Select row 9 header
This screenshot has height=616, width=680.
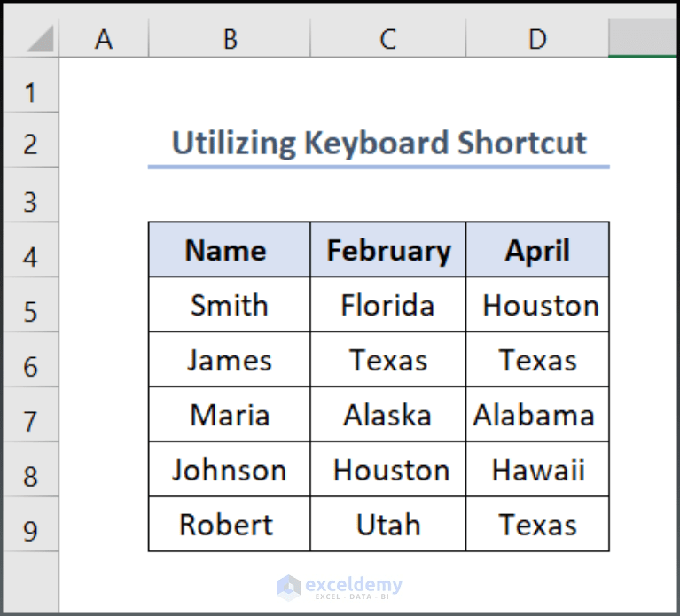pos(30,524)
